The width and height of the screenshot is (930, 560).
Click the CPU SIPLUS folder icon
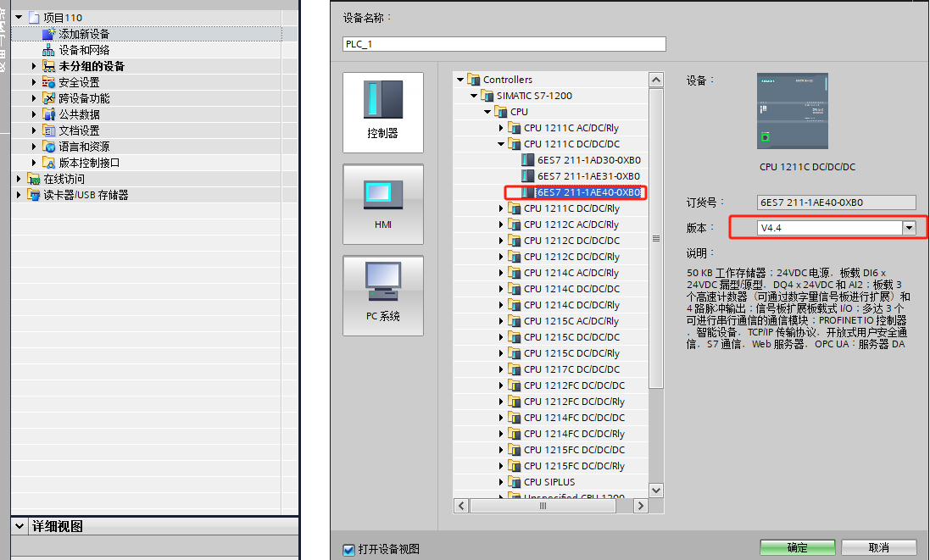pyautogui.click(x=515, y=482)
